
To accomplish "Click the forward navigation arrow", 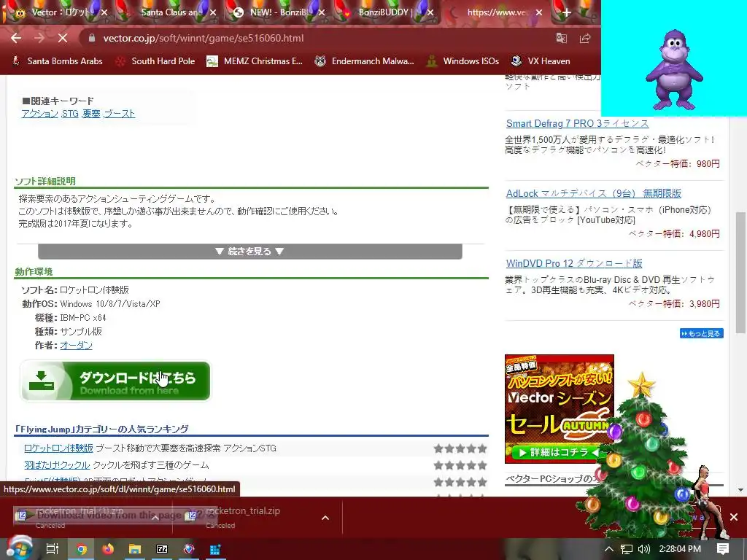I will coord(39,38).
